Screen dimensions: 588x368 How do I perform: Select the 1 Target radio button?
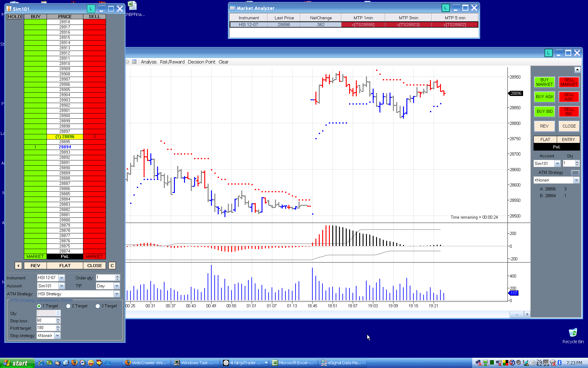[39, 306]
